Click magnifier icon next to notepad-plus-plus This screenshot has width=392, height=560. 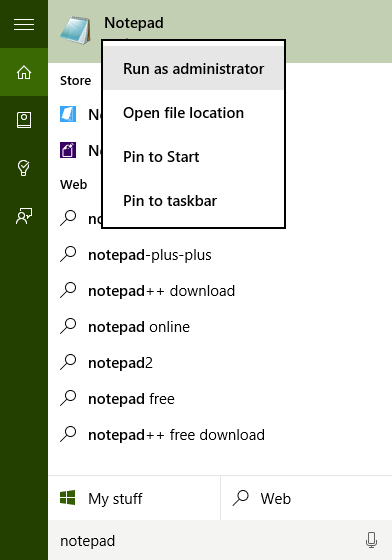68,254
